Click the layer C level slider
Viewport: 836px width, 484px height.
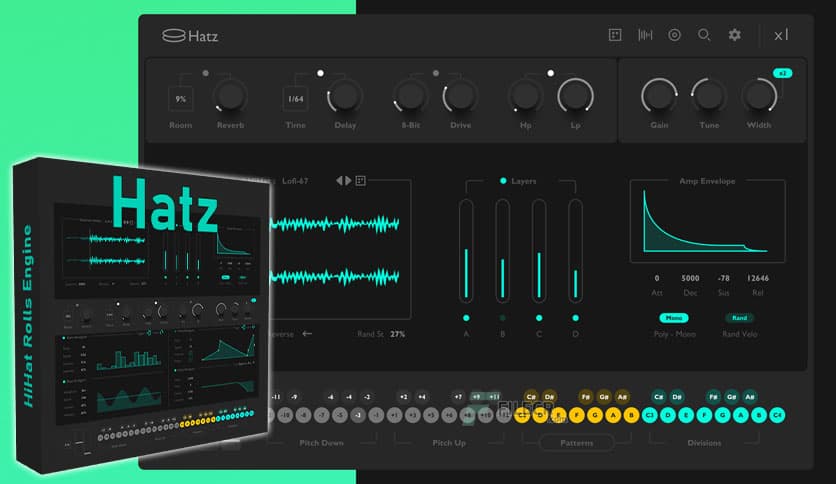click(x=539, y=251)
